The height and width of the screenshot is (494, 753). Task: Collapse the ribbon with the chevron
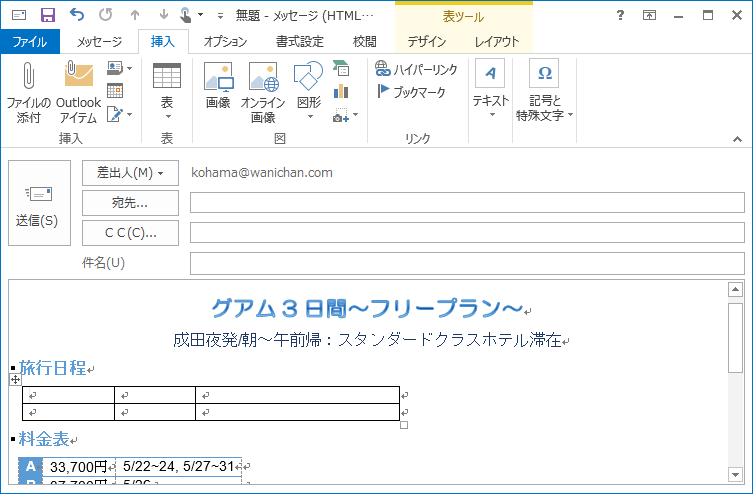737,139
